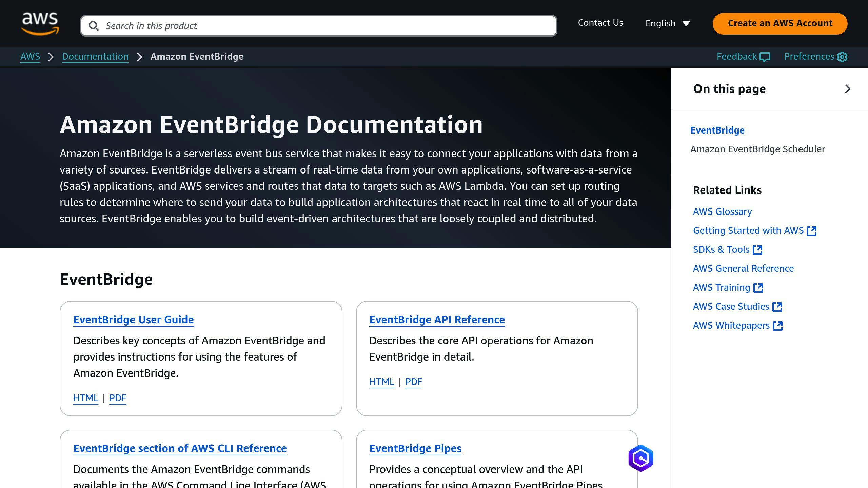Image resolution: width=868 pixels, height=488 pixels.
Task: Click the breadcrumb chevron after AWS
Action: (51, 57)
